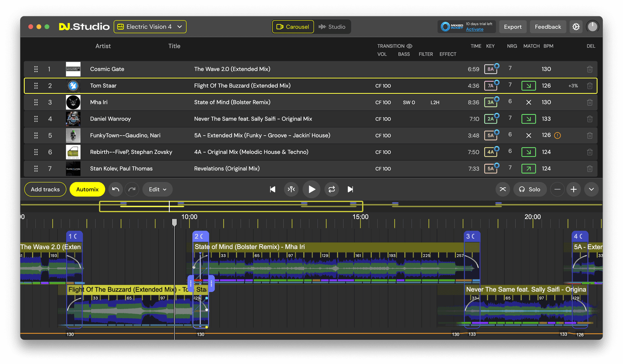The width and height of the screenshot is (623, 364).
Task: Click the timeline overview scroll region
Action: click(x=231, y=206)
